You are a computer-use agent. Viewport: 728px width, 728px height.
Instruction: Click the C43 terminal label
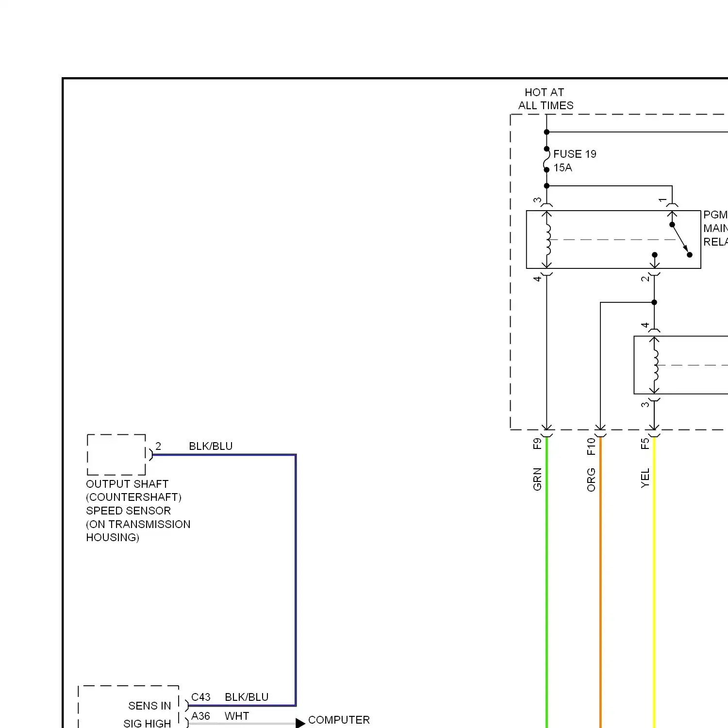coord(200,697)
